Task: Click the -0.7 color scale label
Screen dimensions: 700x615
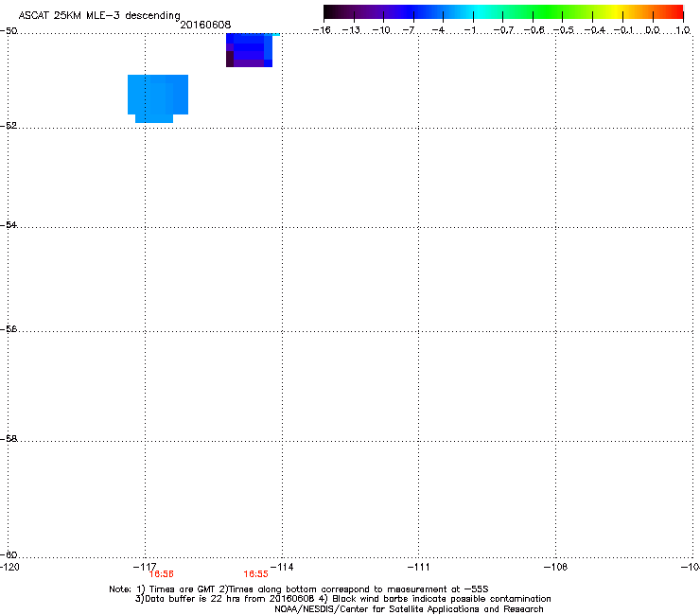Action: 503,30
